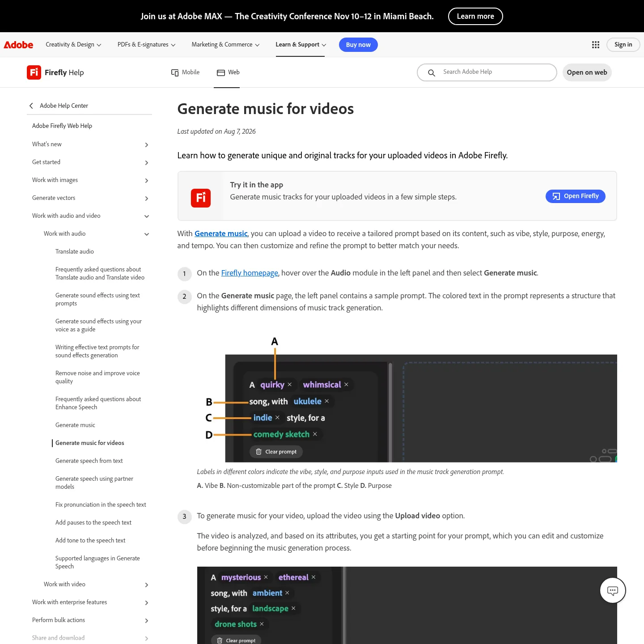Open the Marketing & Commerce dropdown
The width and height of the screenshot is (644, 644).
click(225, 45)
